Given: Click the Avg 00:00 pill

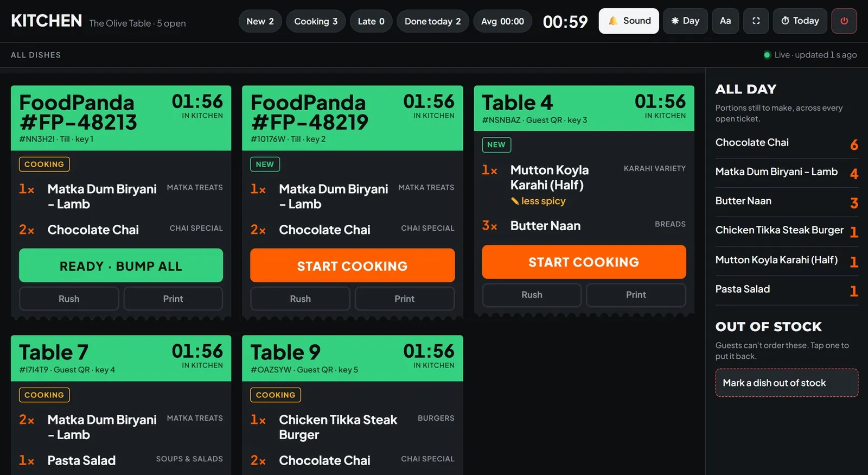Looking at the screenshot, I should (x=502, y=21).
